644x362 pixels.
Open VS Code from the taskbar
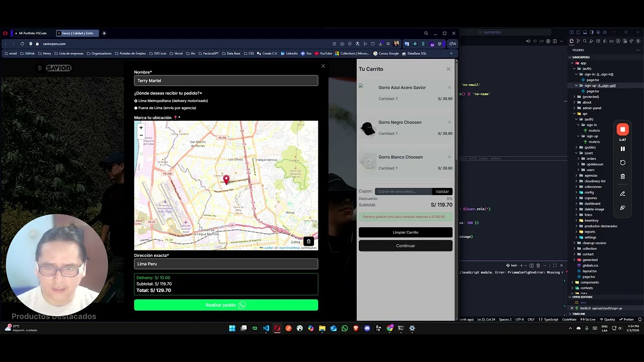point(266,328)
